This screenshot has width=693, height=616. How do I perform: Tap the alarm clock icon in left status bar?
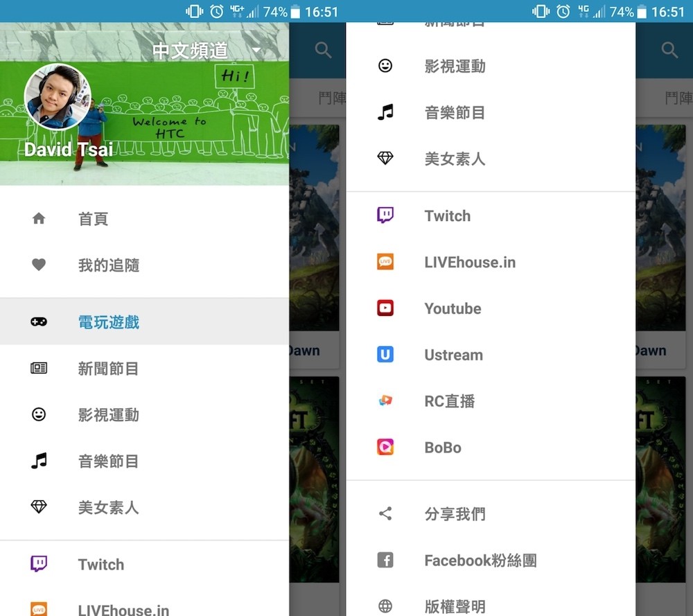click(x=216, y=12)
